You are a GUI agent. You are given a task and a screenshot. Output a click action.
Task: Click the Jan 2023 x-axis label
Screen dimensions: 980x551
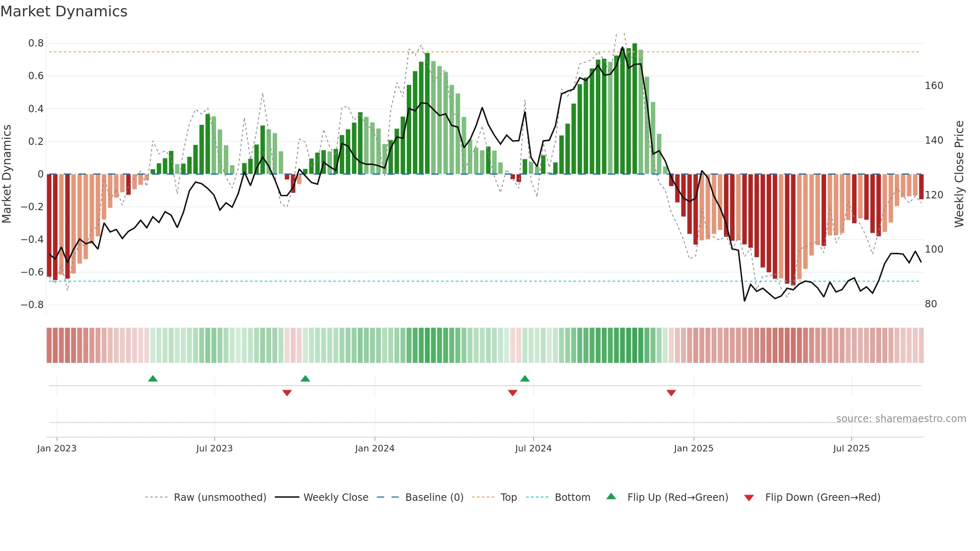pyautogui.click(x=57, y=448)
